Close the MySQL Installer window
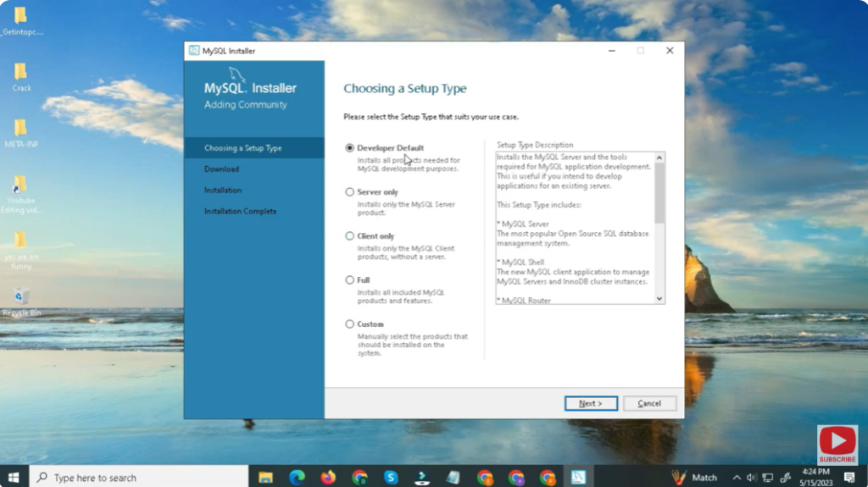The height and width of the screenshot is (487, 868). 670,50
